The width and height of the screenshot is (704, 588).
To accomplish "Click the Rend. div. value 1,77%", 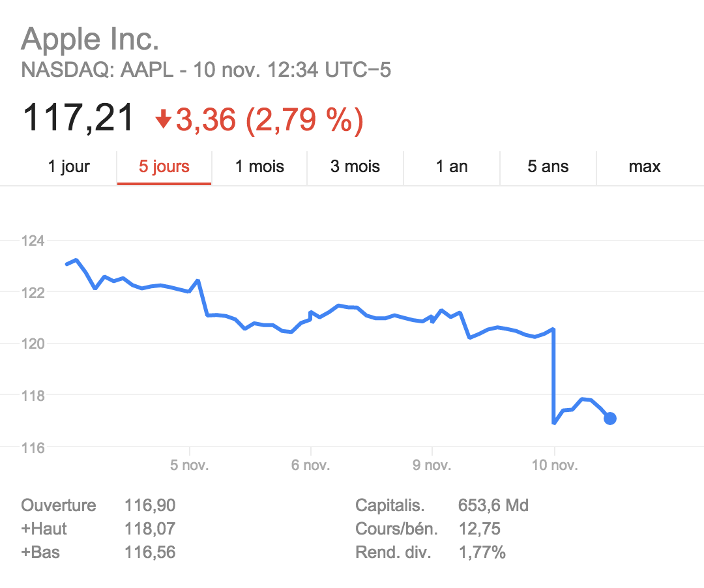I will [482, 553].
